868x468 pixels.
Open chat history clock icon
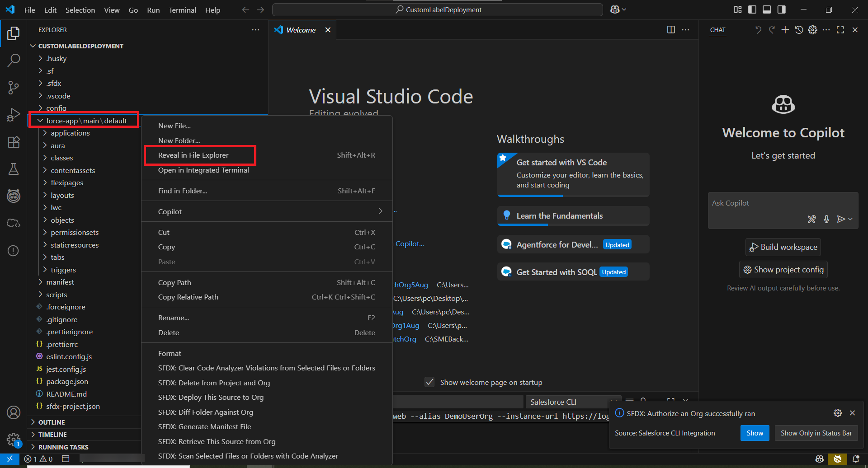[799, 30]
